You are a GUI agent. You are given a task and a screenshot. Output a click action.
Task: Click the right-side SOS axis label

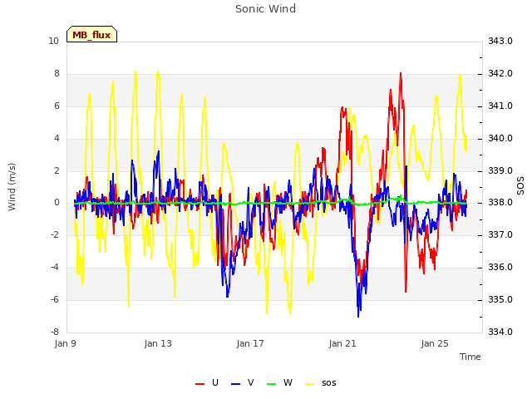[520, 186]
